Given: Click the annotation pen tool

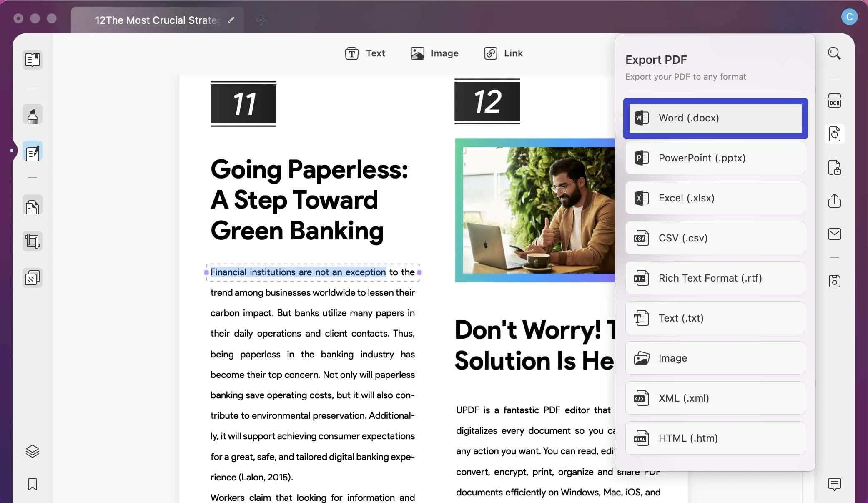Looking at the screenshot, I should pos(32,114).
